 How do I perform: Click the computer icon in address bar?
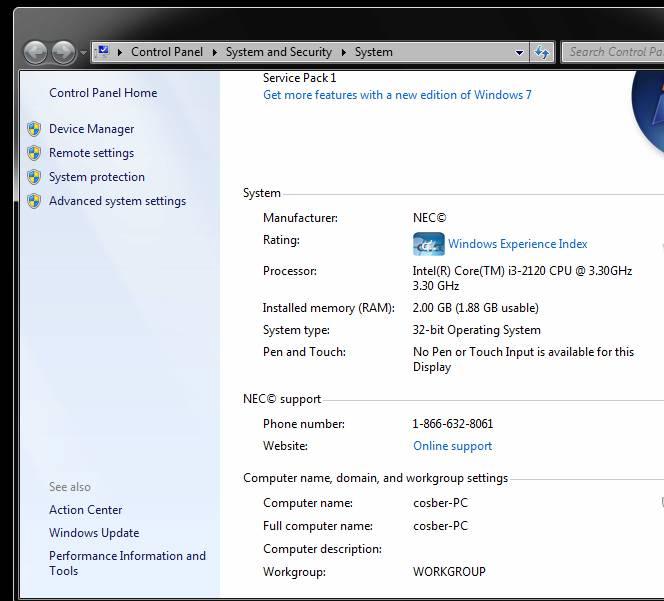(103, 52)
